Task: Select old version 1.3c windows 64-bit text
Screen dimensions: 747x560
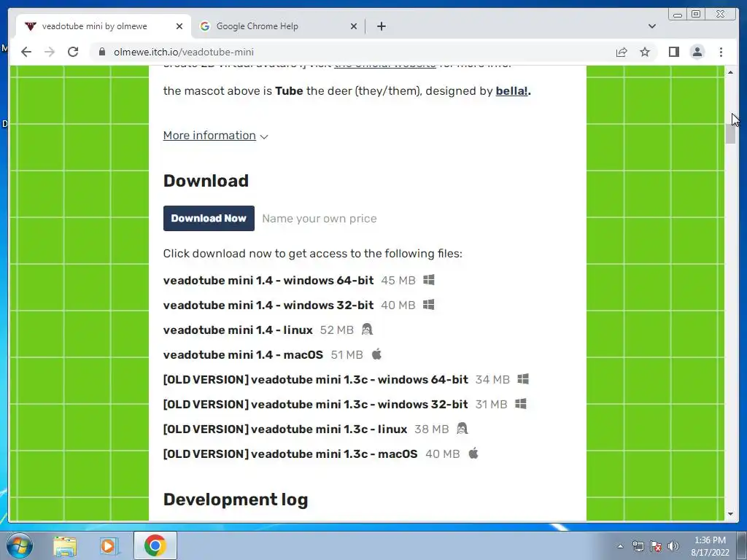Action: point(315,379)
